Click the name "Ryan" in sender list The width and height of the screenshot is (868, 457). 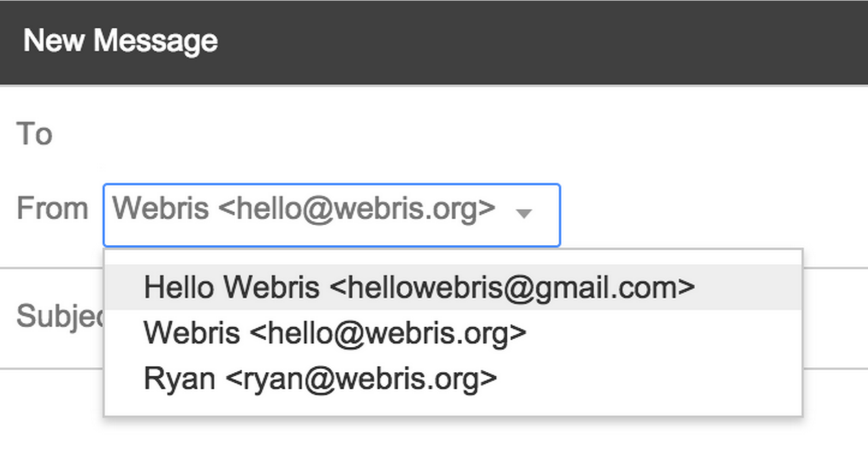point(179,378)
